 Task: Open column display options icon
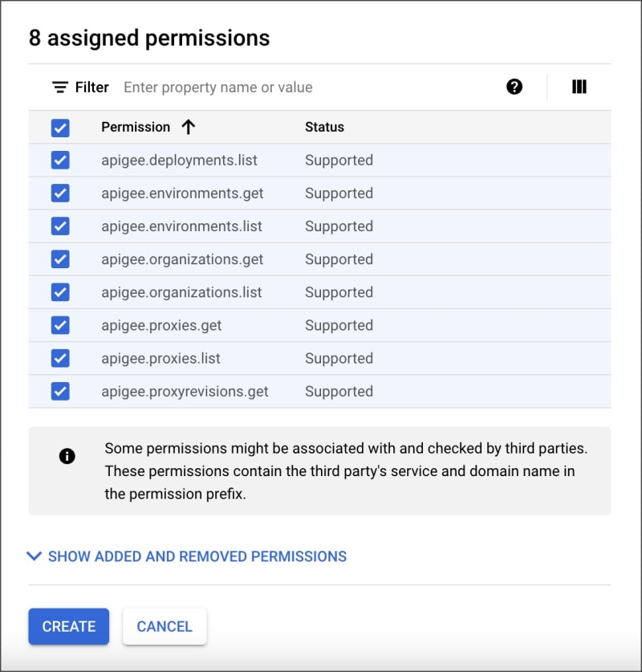click(x=579, y=87)
